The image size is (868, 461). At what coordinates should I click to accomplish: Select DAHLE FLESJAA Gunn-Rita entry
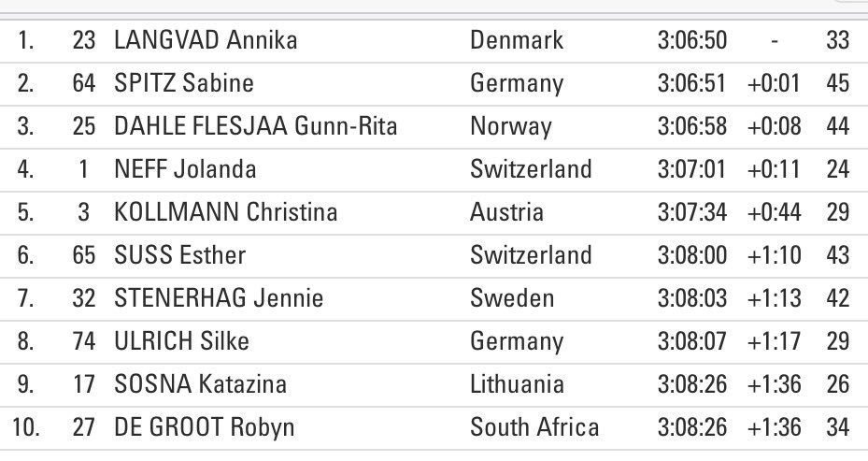pos(255,126)
